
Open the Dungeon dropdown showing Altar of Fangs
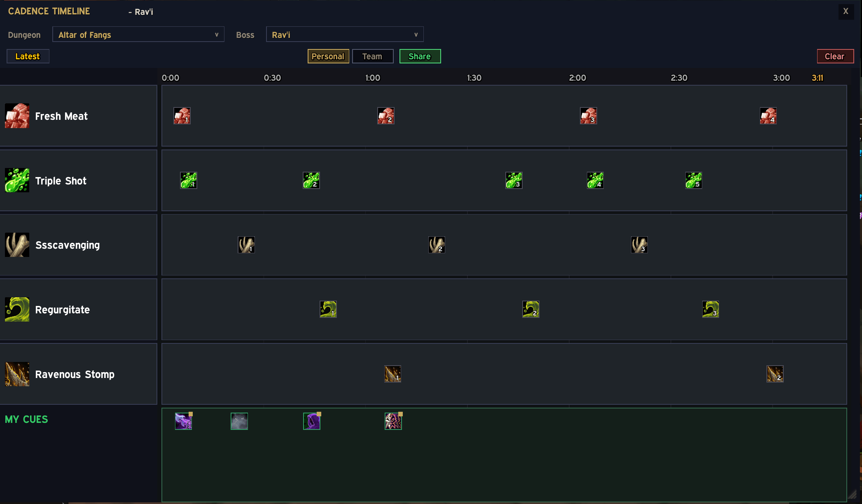pyautogui.click(x=138, y=34)
